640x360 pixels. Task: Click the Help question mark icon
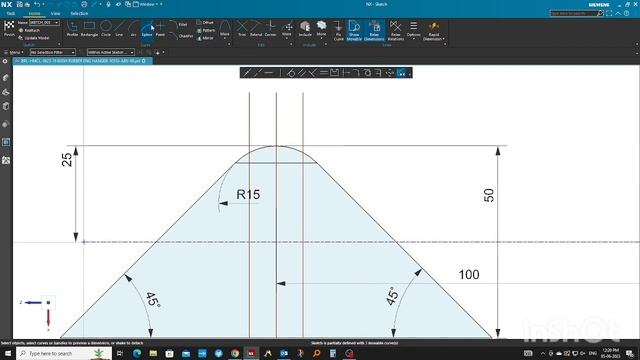tap(627, 13)
